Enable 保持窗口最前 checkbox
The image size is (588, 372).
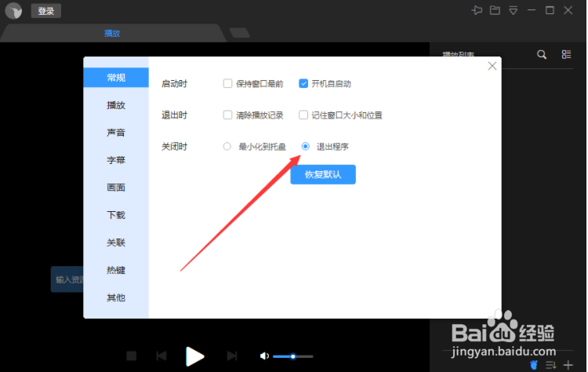tap(227, 83)
